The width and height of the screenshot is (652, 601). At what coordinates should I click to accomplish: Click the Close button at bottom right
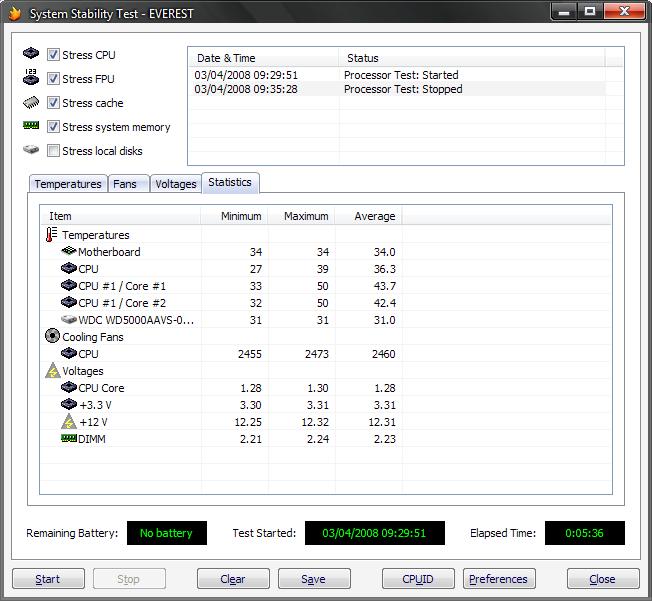603,579
